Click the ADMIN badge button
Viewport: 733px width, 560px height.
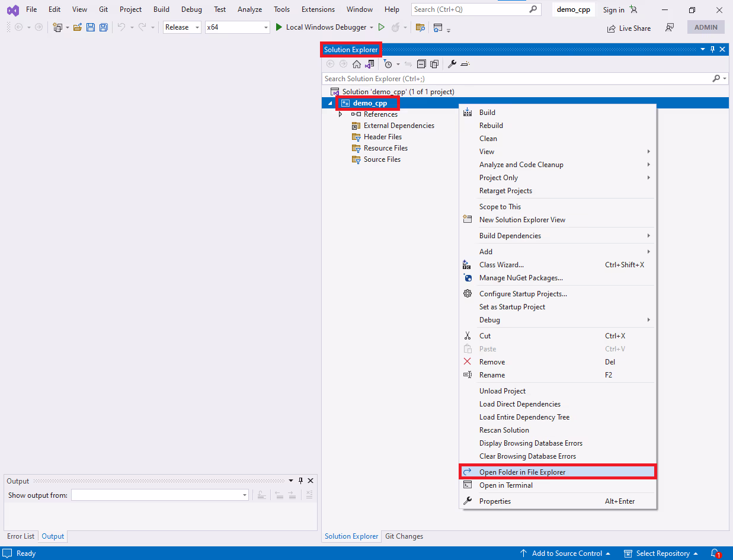pyautogui.click(x=706, y=27)
